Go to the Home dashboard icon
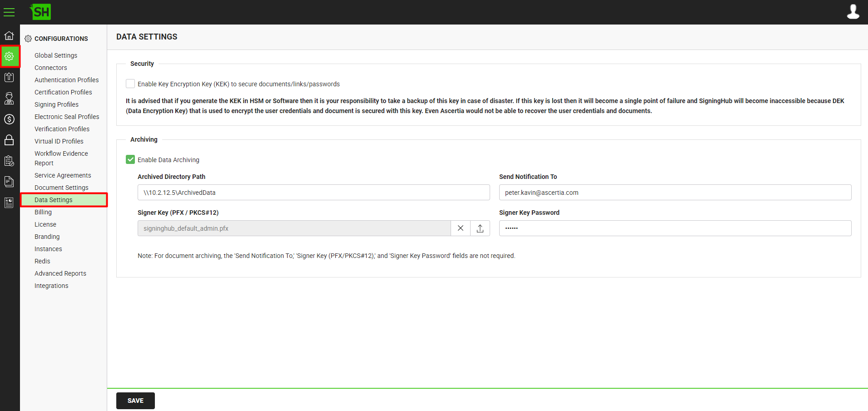Image resolution: width=868 pixels, height=411 pixels. tap(9, 35)
